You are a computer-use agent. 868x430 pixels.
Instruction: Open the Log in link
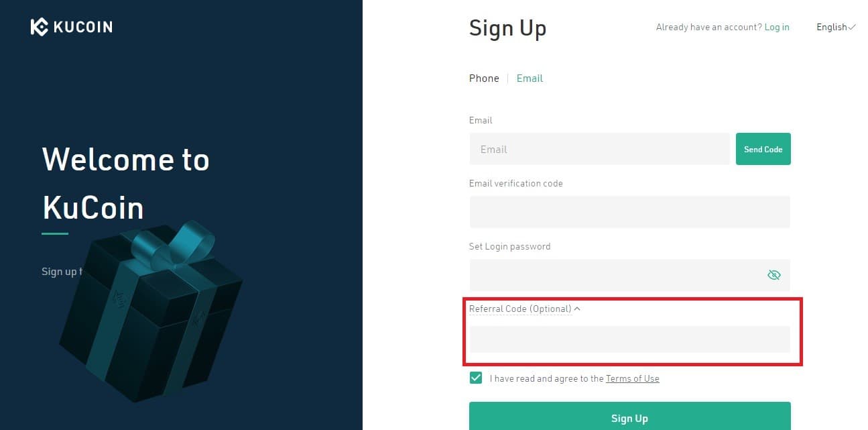tap(777, 28)
